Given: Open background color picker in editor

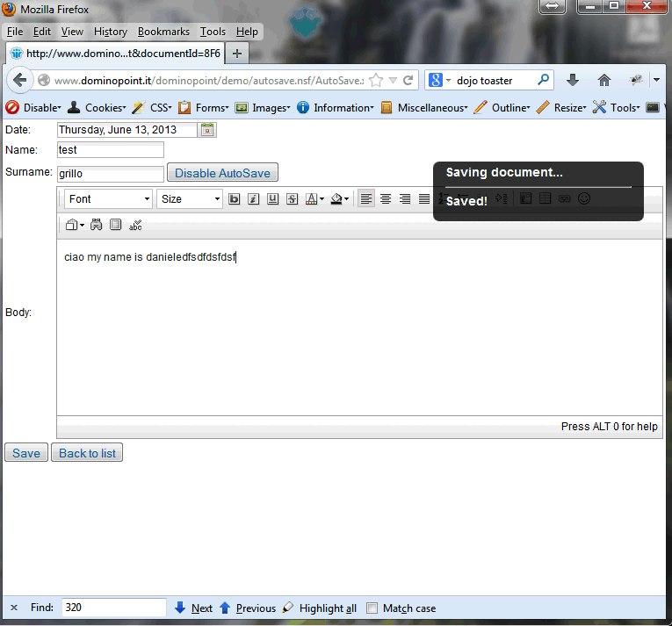Looking at the screenshot, I should [339, 198].
